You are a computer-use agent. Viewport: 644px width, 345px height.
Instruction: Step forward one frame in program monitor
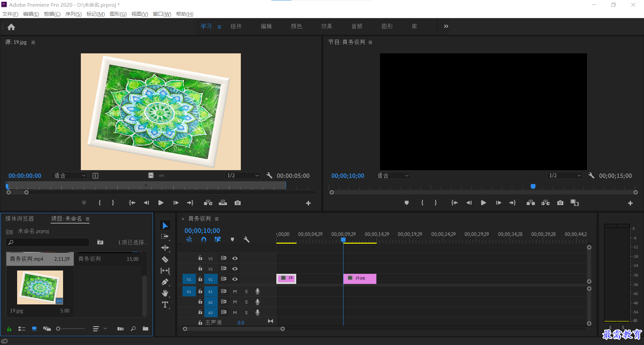[498, 203]
